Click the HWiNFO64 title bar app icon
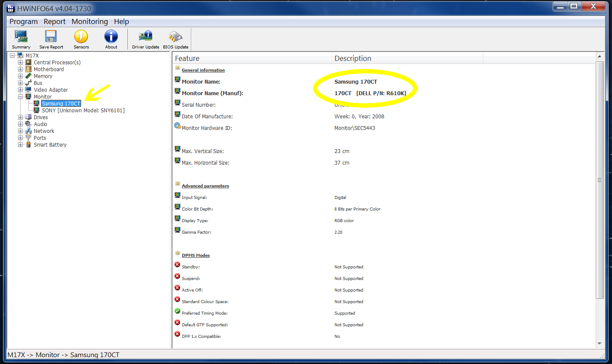612x364 pixels. pyautogui.click(x=11, y=8)
